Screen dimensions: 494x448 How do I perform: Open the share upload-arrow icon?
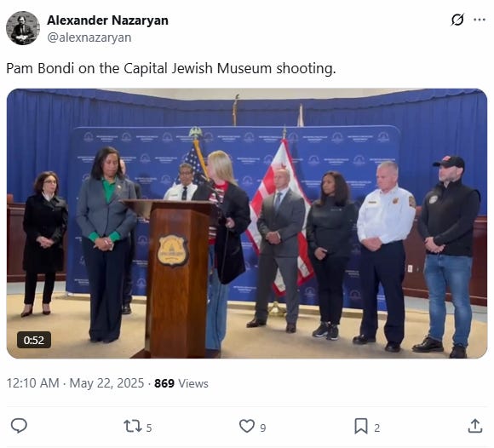(475, 426)
